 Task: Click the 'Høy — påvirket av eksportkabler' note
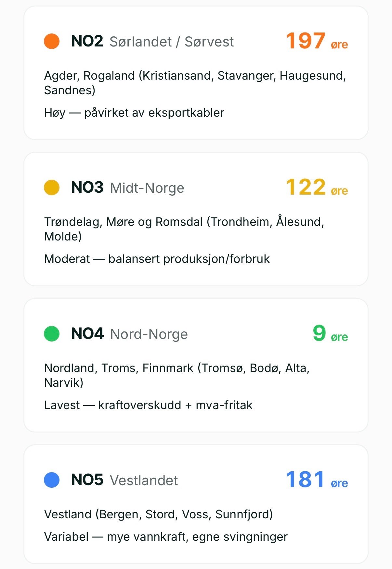tap(134, 113)
